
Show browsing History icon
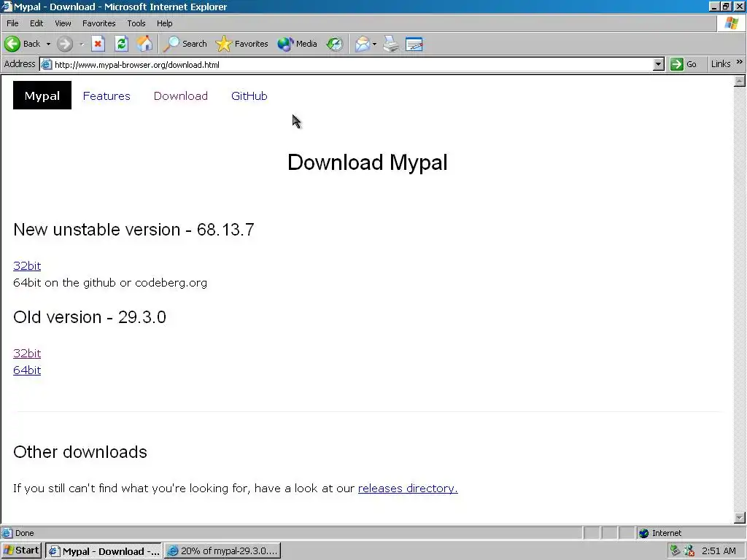(334, 44)
